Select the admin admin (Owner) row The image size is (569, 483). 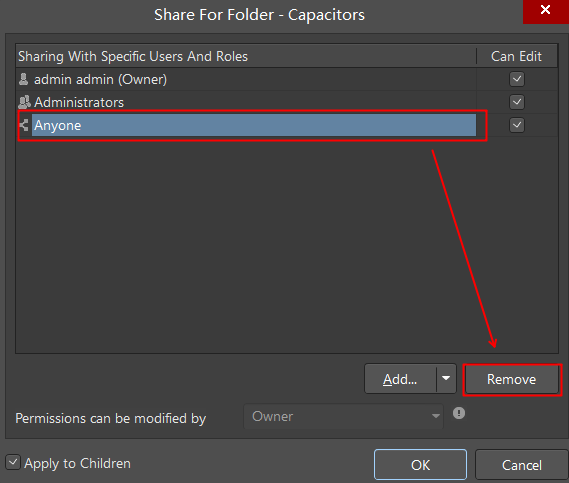point(247,79)
